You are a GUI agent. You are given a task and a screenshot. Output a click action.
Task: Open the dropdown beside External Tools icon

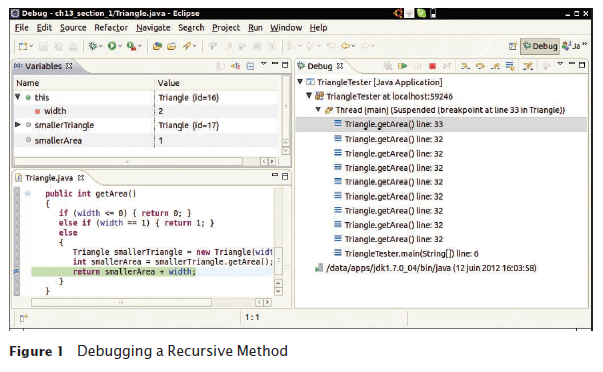click(x=140, y=46)
